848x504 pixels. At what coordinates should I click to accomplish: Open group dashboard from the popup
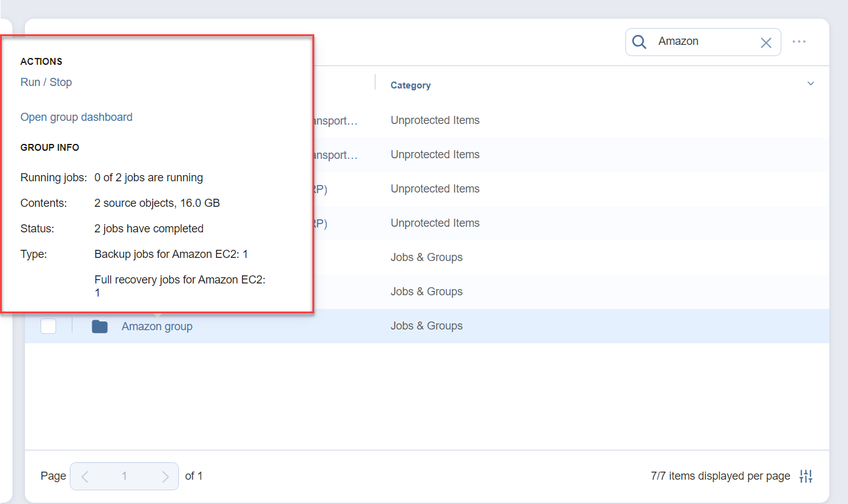coord(76,117)
